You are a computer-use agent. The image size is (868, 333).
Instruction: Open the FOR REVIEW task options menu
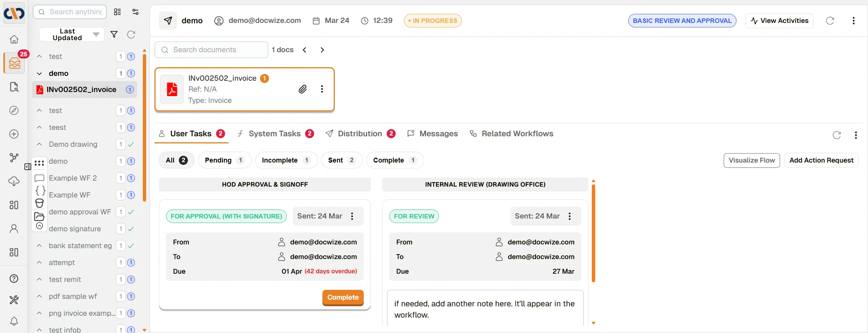pos(570,216)
